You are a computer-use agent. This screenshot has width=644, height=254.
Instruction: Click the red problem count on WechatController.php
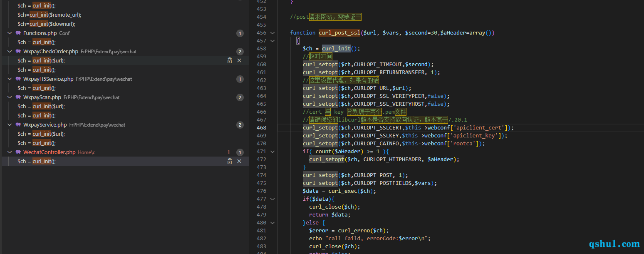pos(228,152)
